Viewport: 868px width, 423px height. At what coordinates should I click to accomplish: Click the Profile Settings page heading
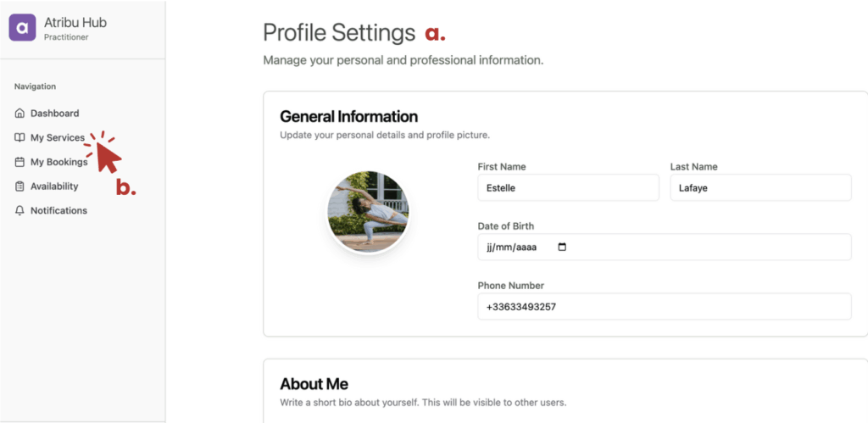pos(339,33)
